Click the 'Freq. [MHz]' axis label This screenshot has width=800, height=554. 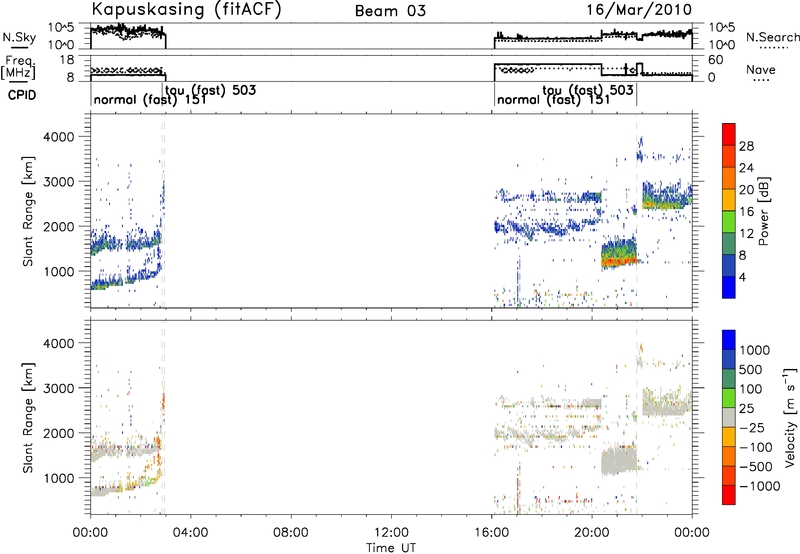19,67
